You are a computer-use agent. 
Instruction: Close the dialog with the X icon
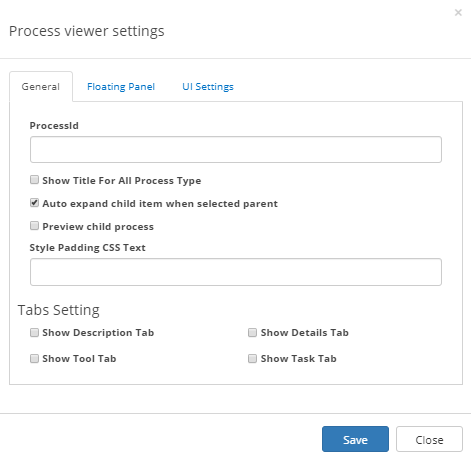[x=458, y=13]
